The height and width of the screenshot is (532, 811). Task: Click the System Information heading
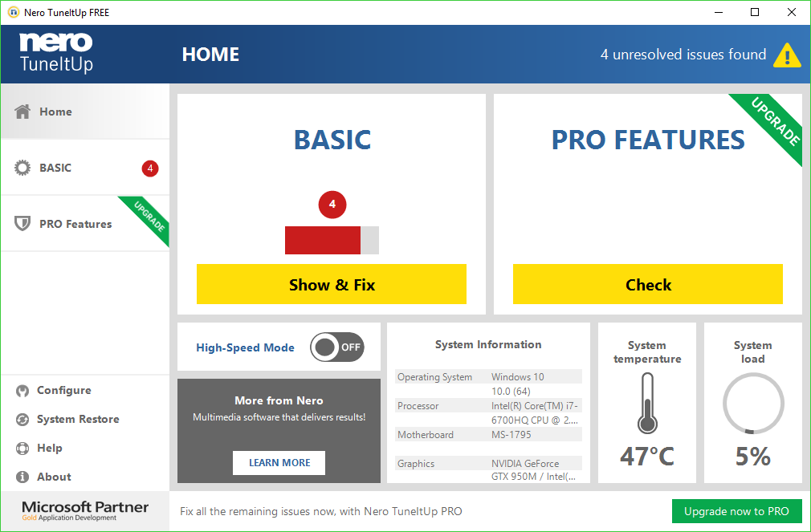pyautogui.click(x=488, y=344)
